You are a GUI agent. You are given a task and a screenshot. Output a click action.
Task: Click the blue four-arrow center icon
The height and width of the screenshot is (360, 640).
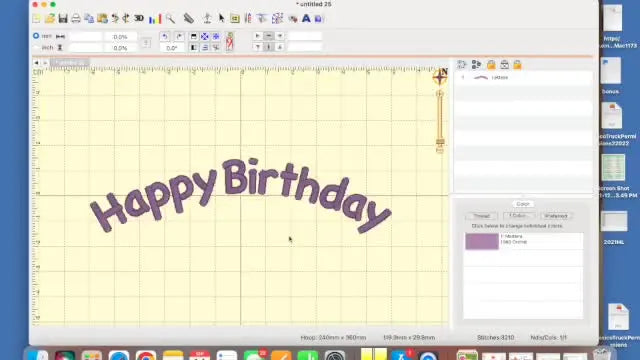click(x=204, y=36)
